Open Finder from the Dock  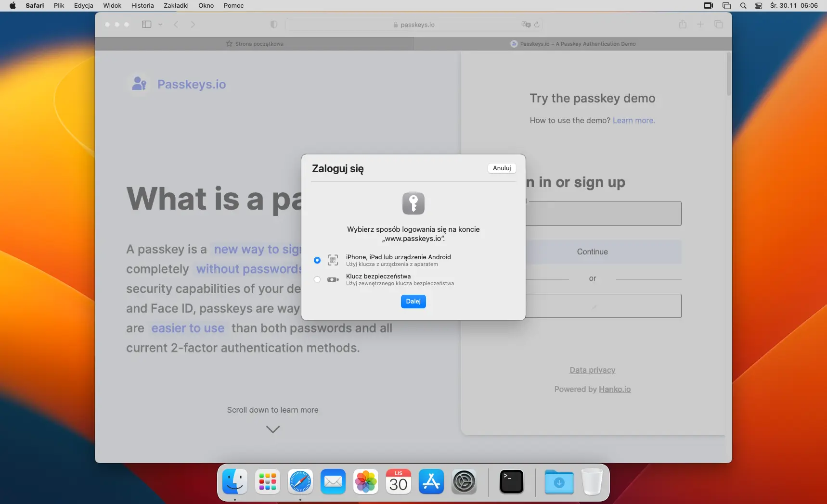(235, 481)
